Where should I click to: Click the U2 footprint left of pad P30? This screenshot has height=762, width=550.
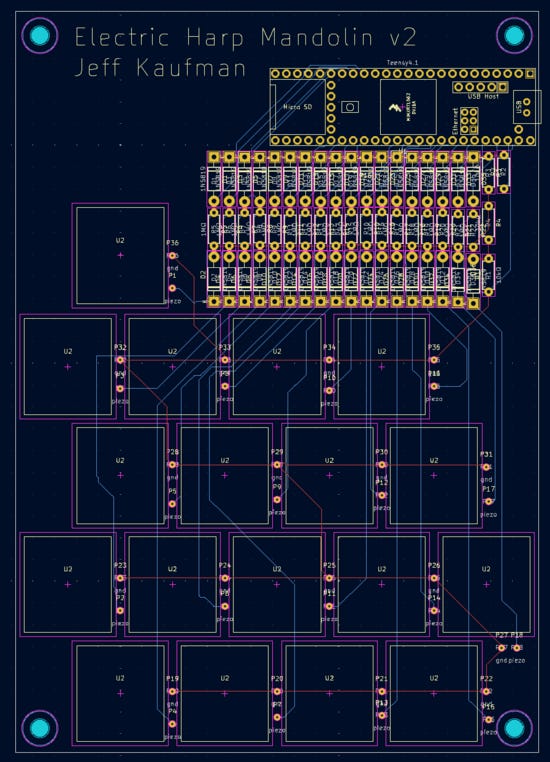pos(329,476)
